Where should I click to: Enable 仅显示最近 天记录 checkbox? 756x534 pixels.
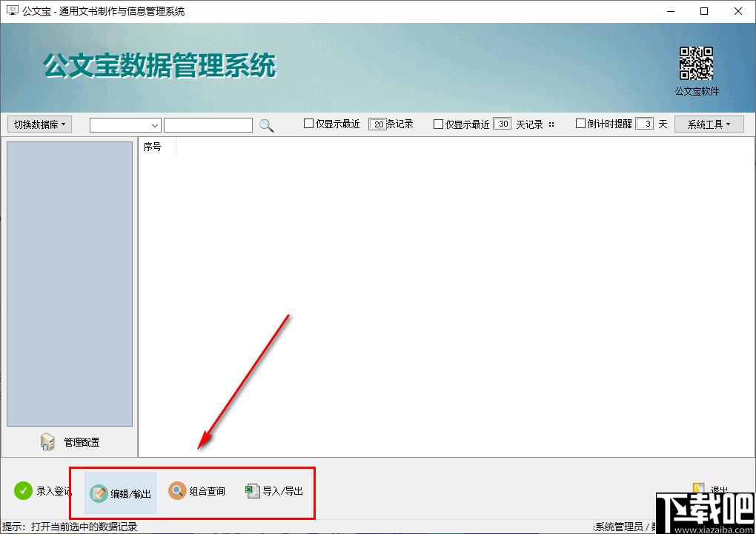[438, 124]
